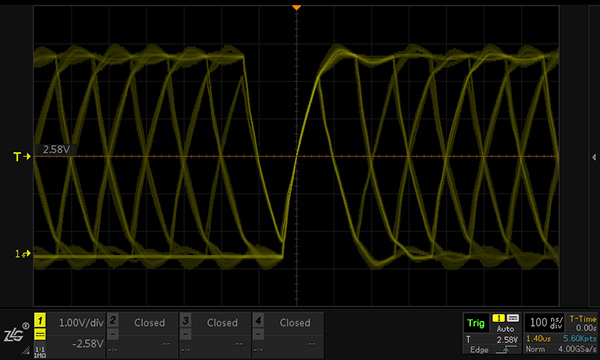600x360 pixels.
Task: Expand the right side panel arrow
Action: [x=593, y=157]
